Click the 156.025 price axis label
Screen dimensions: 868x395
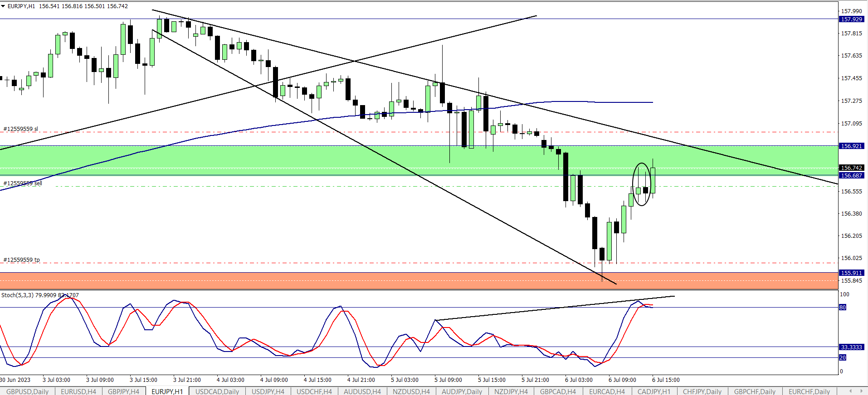[x=852, y=258]
